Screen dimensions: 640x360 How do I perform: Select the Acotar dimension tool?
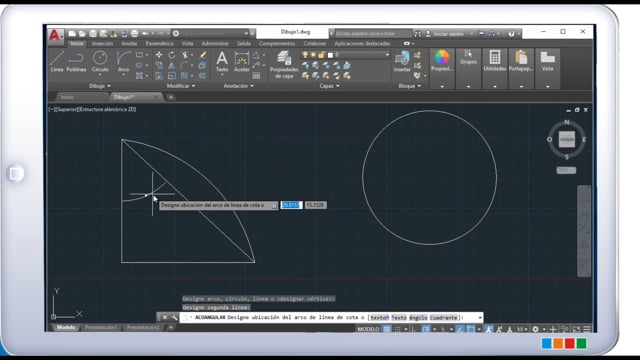click(x=242, y=61)
